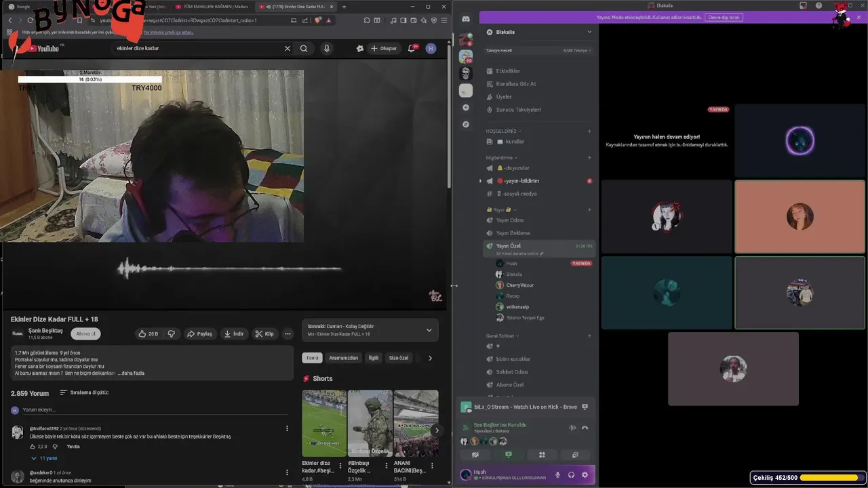Click the İndir download button
Image resolution: width=868 pixels, height=488 pixels.
[x=234, y=333]
